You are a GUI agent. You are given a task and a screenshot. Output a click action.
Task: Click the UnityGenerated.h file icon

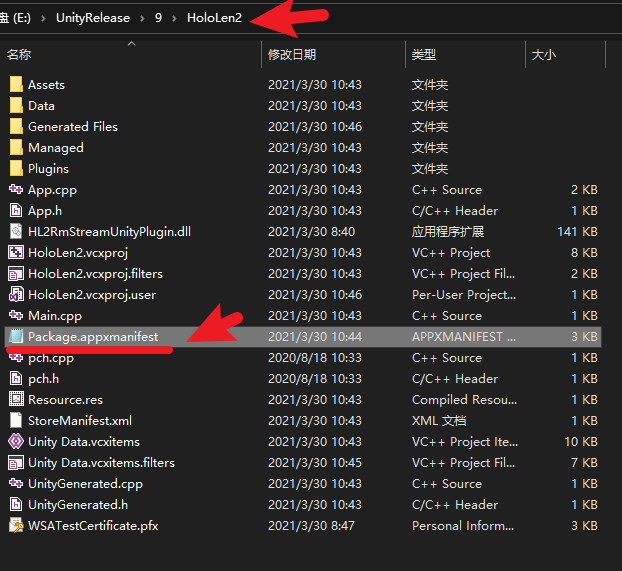(16, 504)
